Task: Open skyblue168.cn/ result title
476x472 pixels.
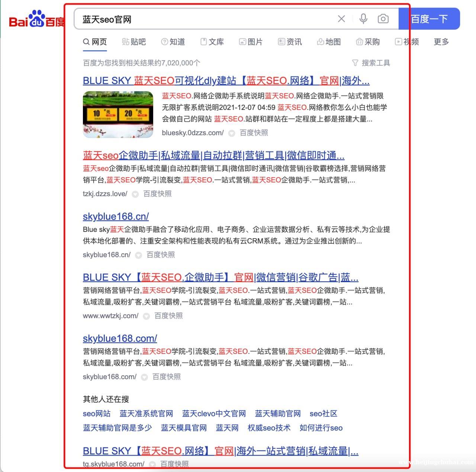Action: (x=116, y=216)
